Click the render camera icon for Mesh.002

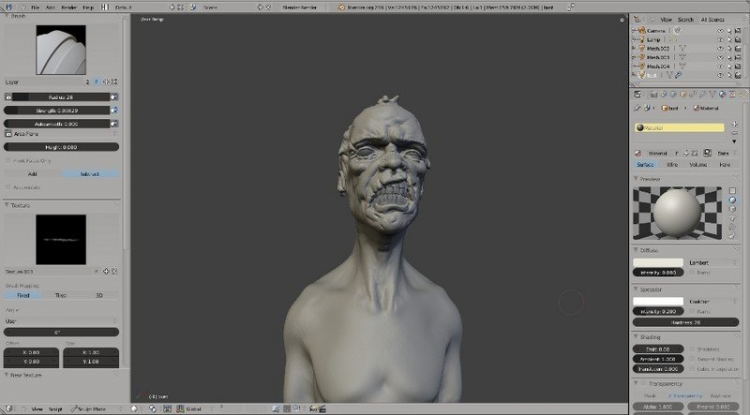(x=738, y=48)
